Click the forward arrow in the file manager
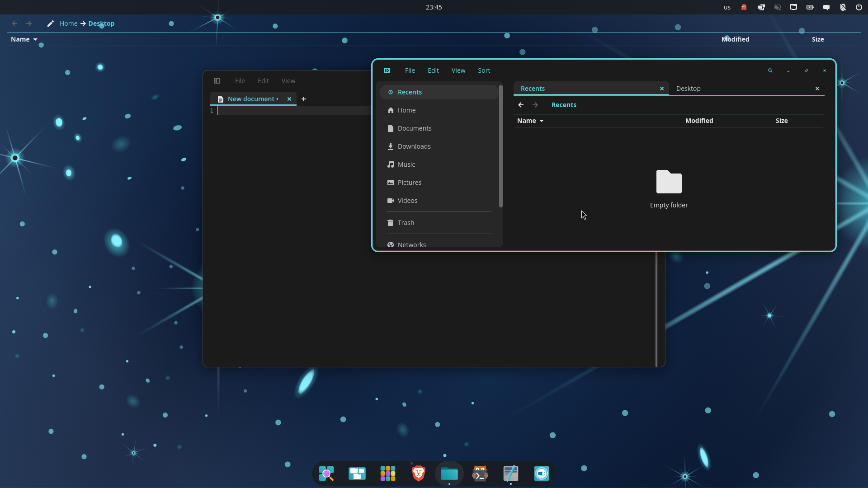 [x=535, y=105]
